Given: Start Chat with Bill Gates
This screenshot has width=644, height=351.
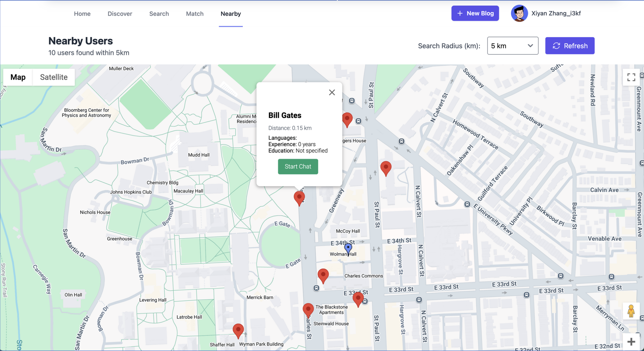Looking at the screenshot, I should point(298,166).
